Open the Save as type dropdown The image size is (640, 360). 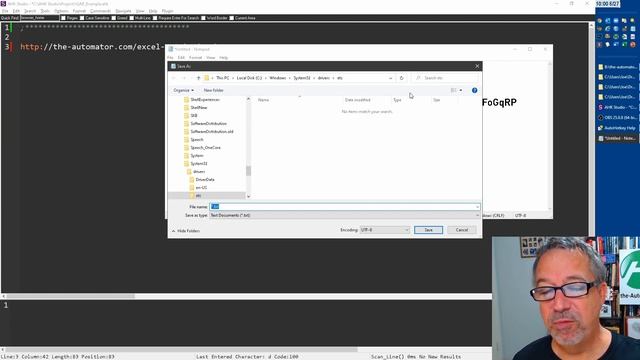click(344, 216)
